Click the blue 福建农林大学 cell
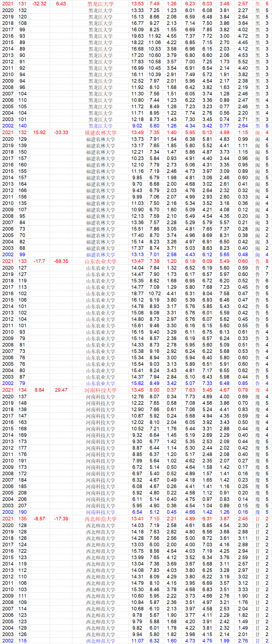Screen dimensions: 272x644 click(x=100, y=255)
